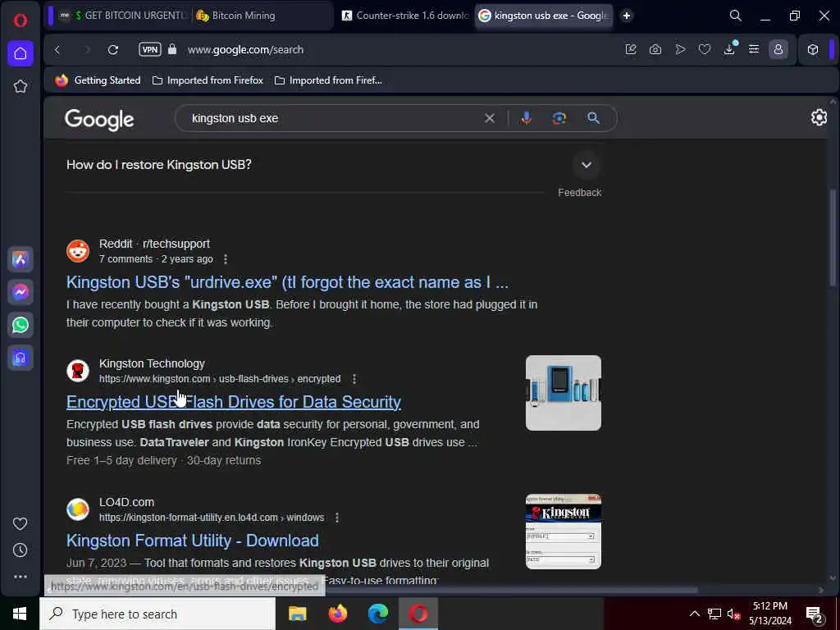Screen dimensions: 840x630
Task: View site security lock icon
Action: coord(172,49)
